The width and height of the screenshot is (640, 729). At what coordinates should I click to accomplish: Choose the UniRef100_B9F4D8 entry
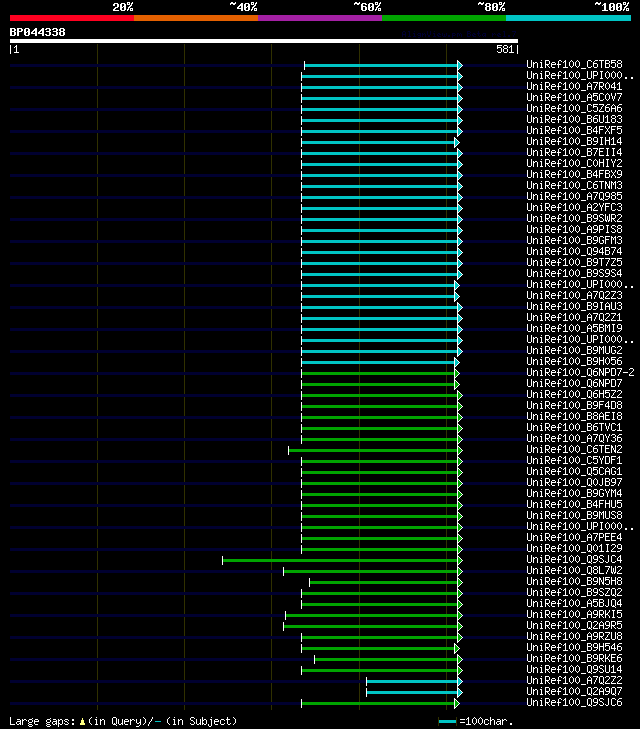point(574,405)
